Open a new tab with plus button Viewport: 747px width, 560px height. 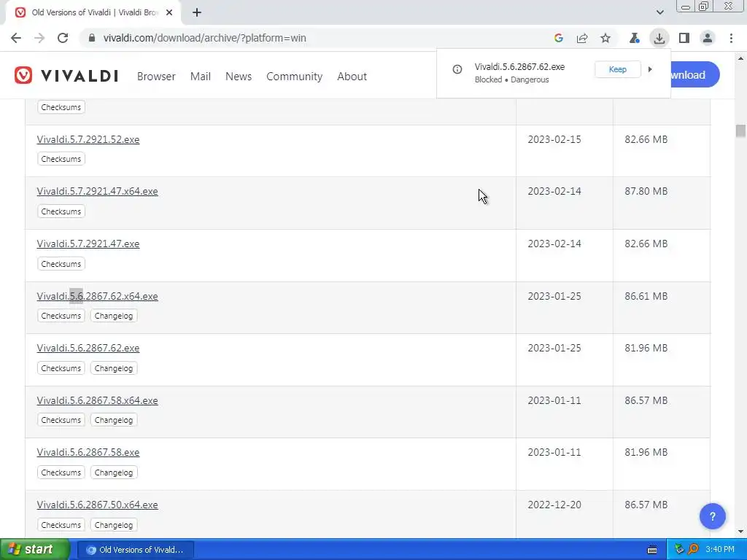tap(197, 13)
